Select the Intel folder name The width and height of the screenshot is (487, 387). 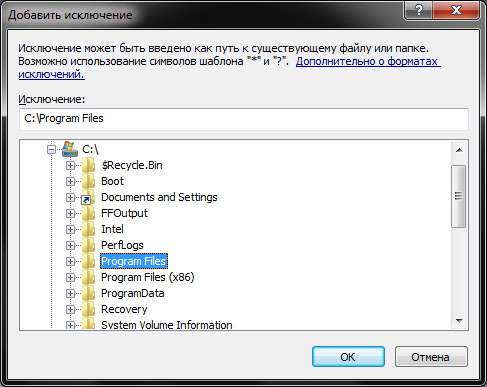(x=112, y=229)
